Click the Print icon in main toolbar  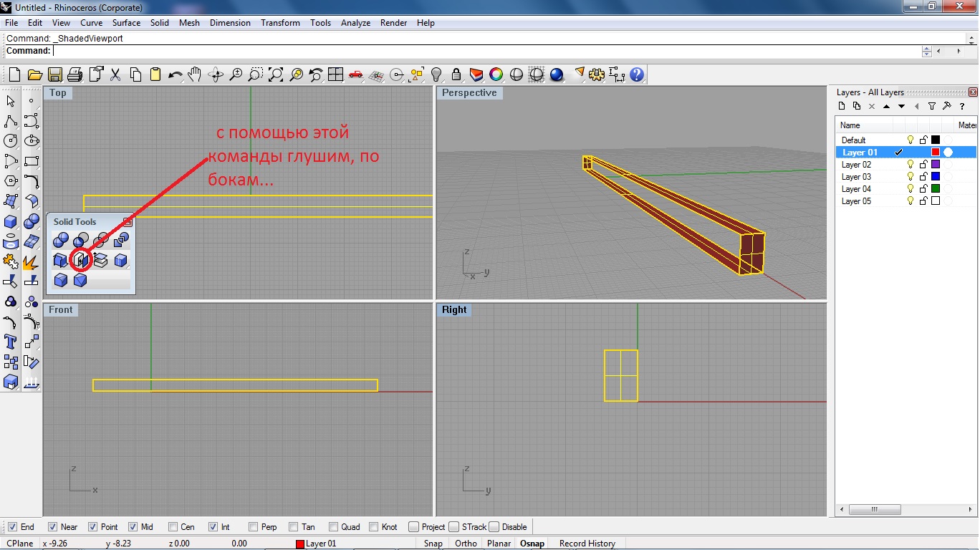(x=75, y=74)
